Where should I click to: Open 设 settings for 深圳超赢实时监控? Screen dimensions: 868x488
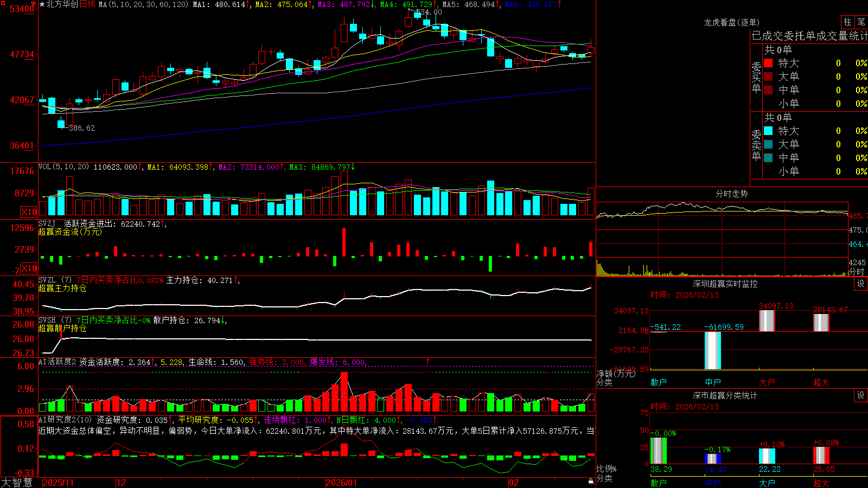pyautogui.click(x=861, y=284)
